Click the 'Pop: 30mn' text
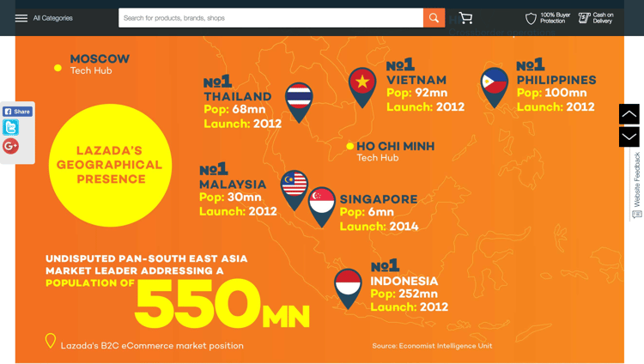 point(230,197)
